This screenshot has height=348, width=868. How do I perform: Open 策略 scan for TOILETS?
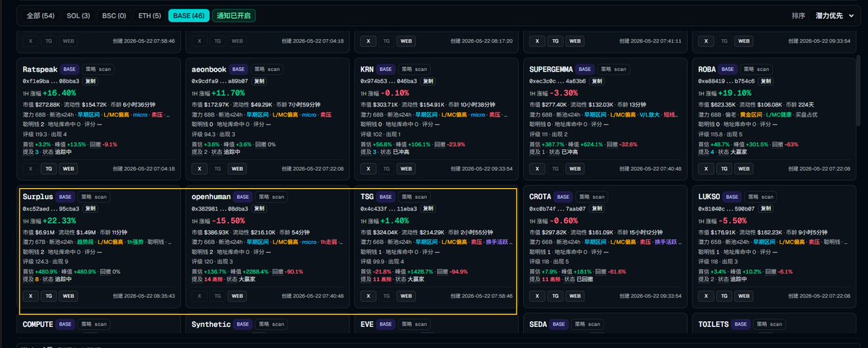click(x=771, y=325)
